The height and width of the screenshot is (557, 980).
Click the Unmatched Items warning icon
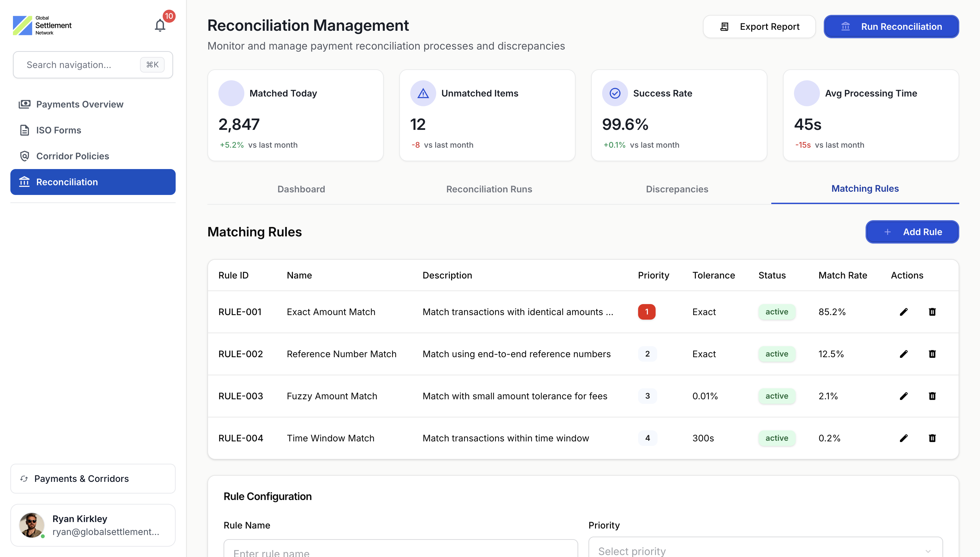423,93
